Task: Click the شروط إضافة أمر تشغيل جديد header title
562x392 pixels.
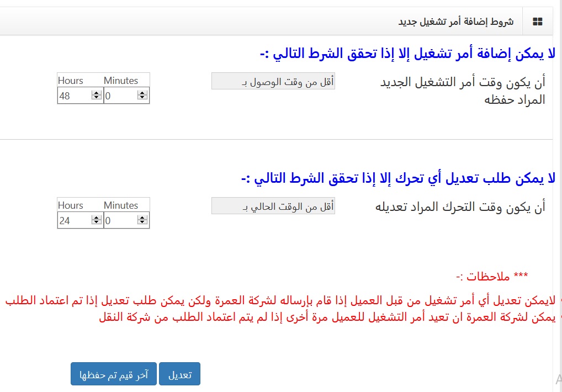Action: tap(455, 22)
